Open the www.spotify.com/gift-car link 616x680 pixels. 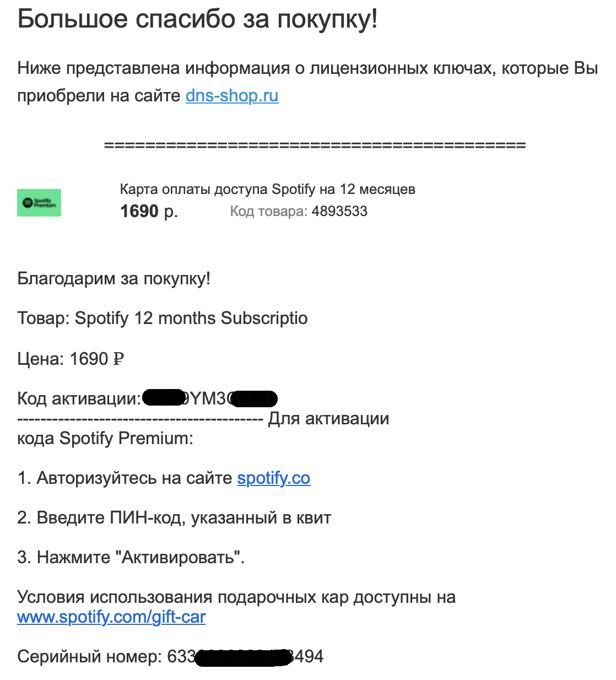click(111, 617)
